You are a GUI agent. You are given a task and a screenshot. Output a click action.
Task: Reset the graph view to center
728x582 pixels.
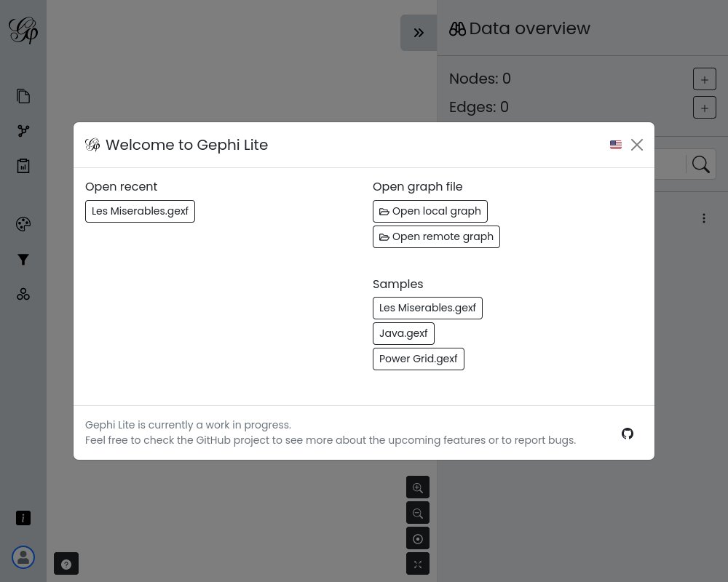point(418,538)
